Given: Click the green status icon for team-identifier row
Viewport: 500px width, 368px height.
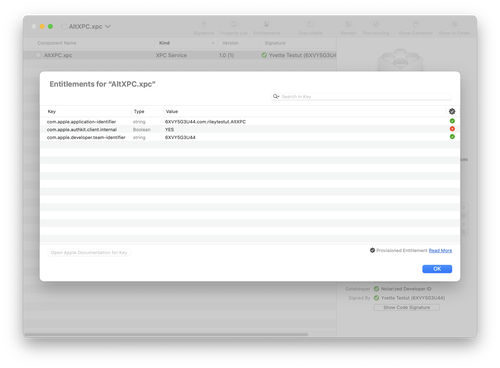Looking at the screenshot, I should (452, 137).
